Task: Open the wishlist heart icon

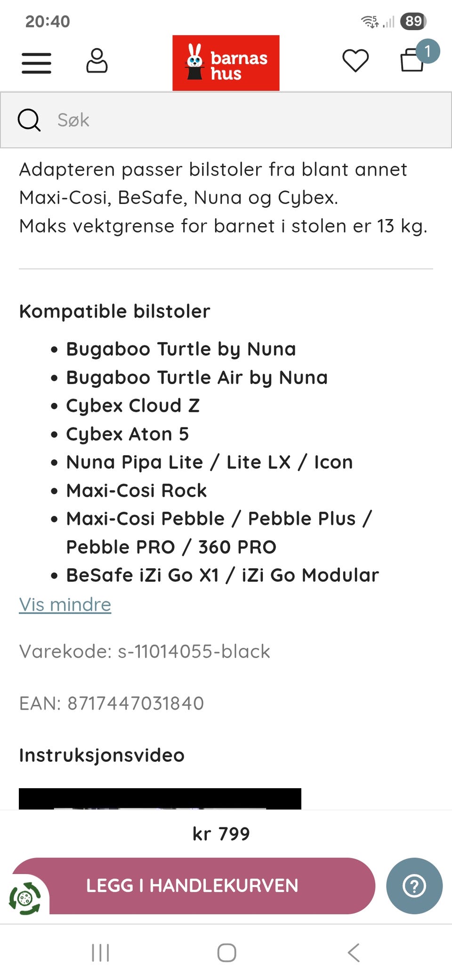Action: click(355, 61)
